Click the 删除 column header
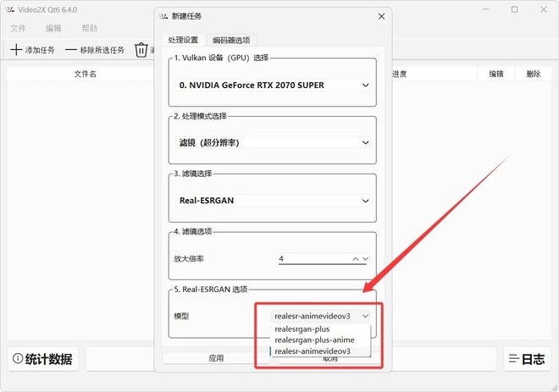Screen dimensions: 559x392 533,74
